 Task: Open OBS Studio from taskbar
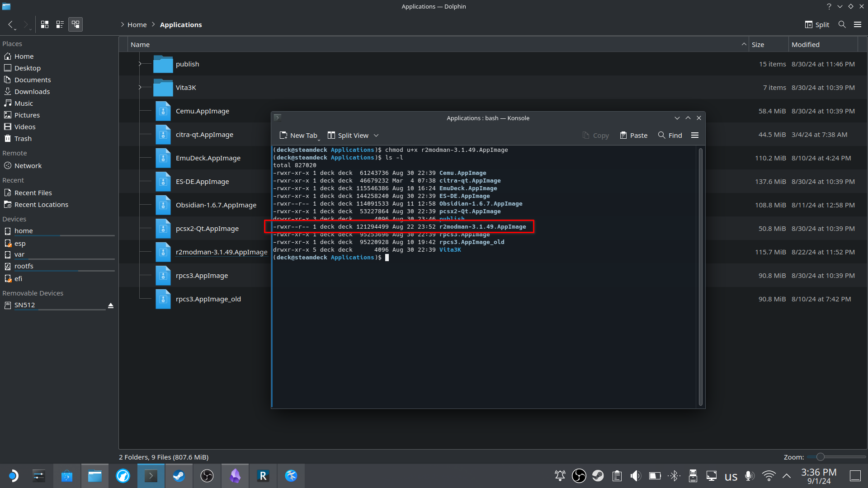[207, 476]
